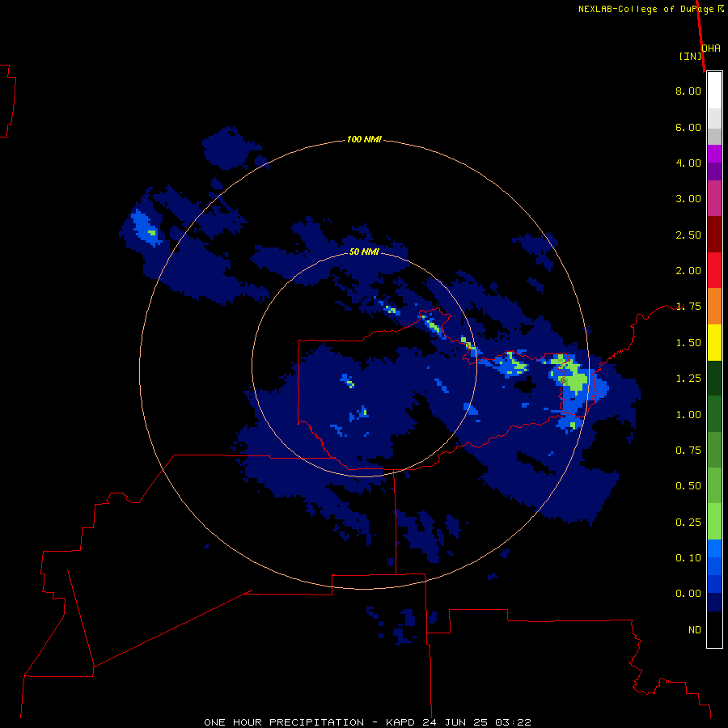Click the '1.75' legend value
The image size is (728, 728).
click(688, 307)
